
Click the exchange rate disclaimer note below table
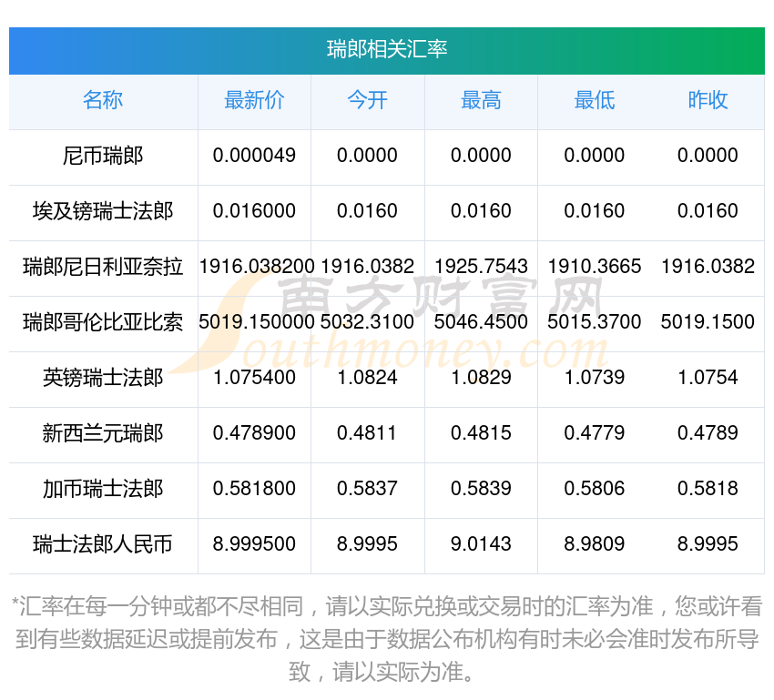pos(386,639)
